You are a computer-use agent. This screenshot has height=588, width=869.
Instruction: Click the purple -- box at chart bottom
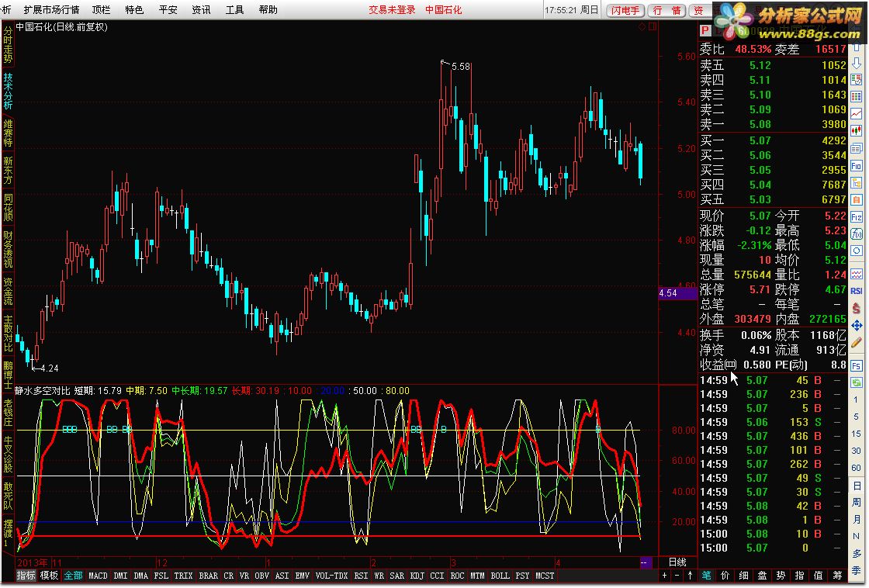(646, 562)
